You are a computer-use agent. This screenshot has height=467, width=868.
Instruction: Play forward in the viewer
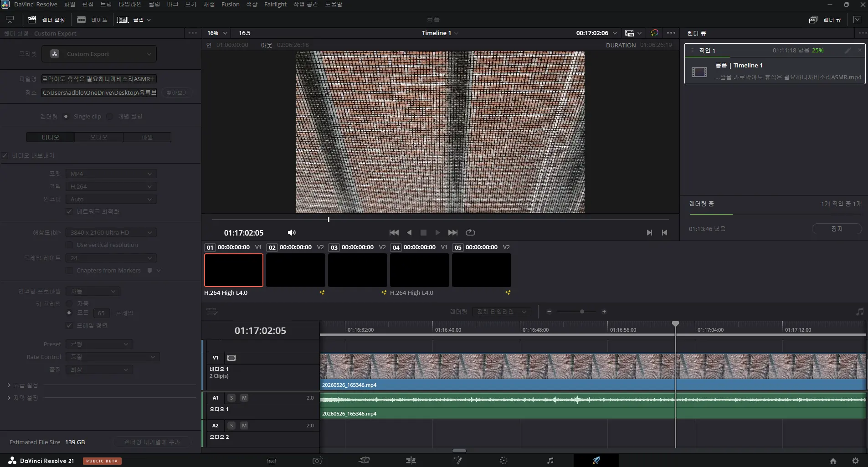pos(437,233)
